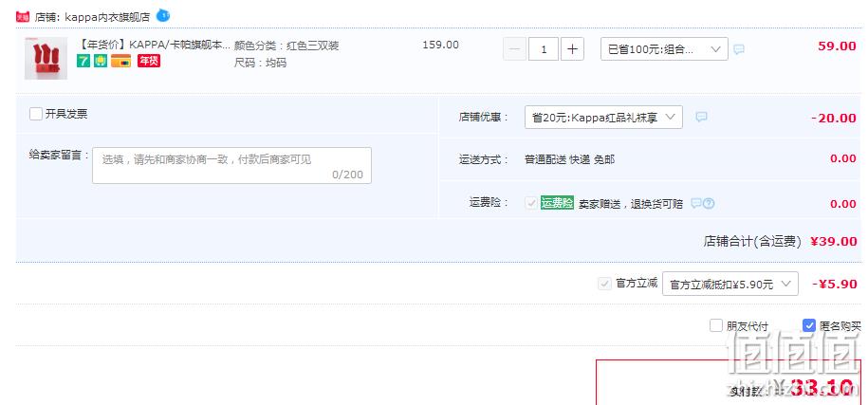
Task: Uncheck the 匿名购买 checkbox
Action: click(809, 325)
